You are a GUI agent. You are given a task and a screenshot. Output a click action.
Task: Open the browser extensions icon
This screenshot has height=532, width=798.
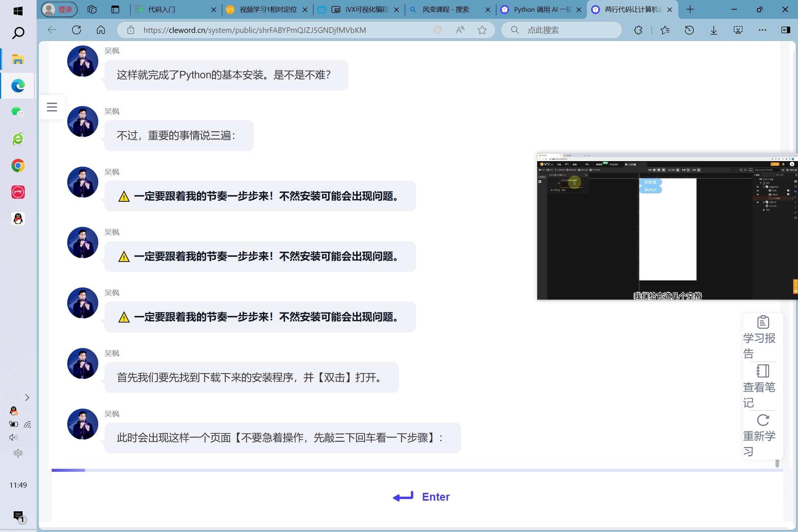[x=638, y=30]
